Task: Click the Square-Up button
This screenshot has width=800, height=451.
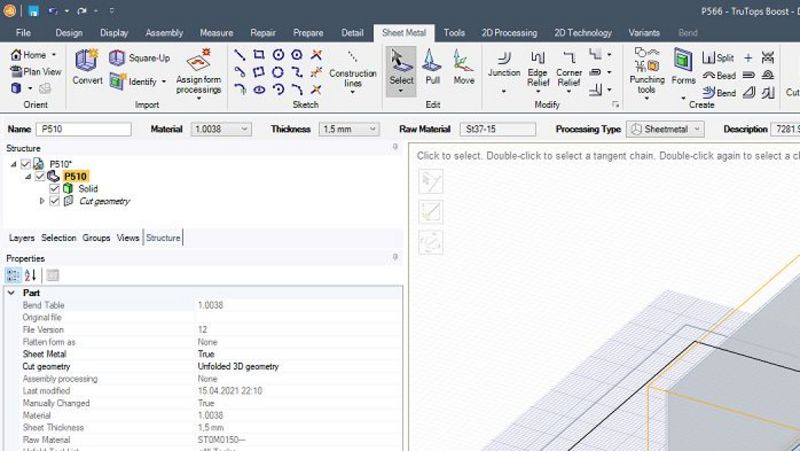Action: [140, 58]
